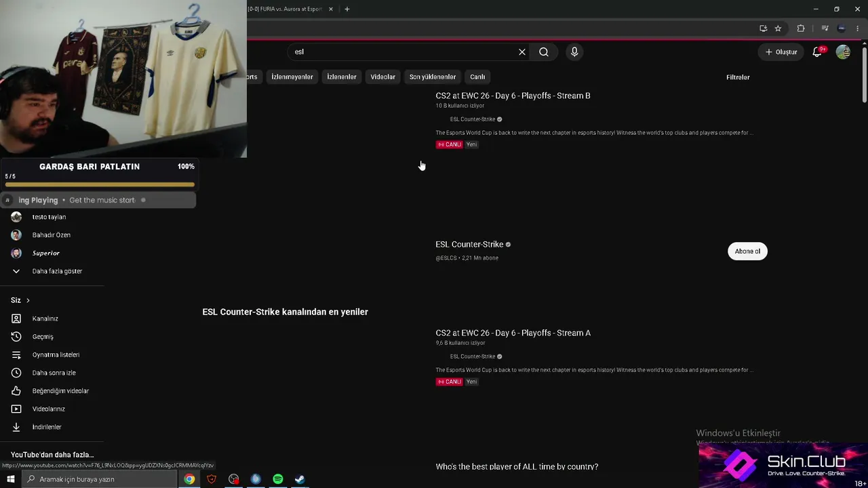Screen dimensions: 868x488
Task: Open OBS Studio from the taskbar
Action: pos(234,479)
